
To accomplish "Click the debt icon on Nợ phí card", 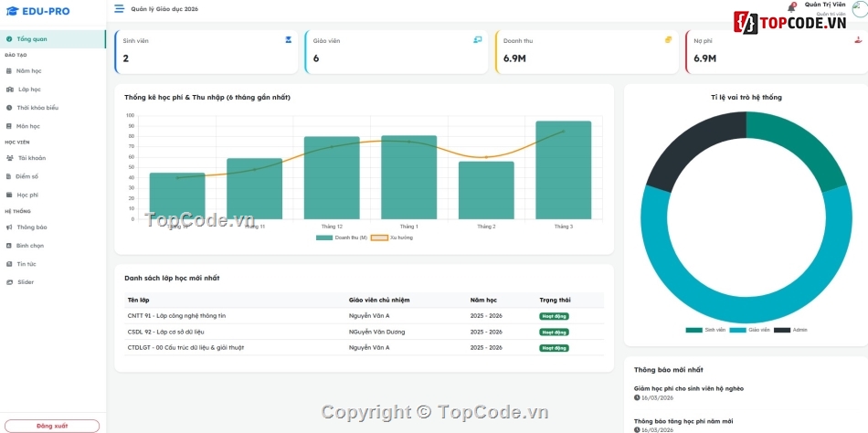I will pyautogui.click(x=857, y=40).
